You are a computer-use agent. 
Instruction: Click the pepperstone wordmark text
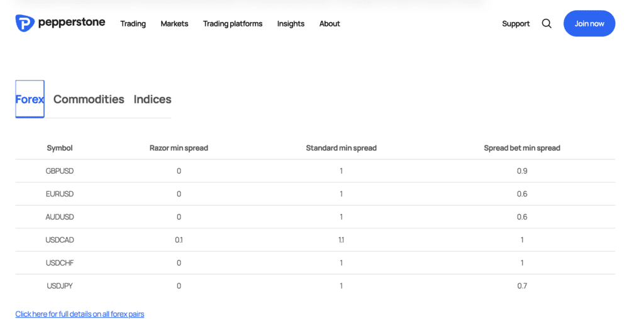click(72, 22)
